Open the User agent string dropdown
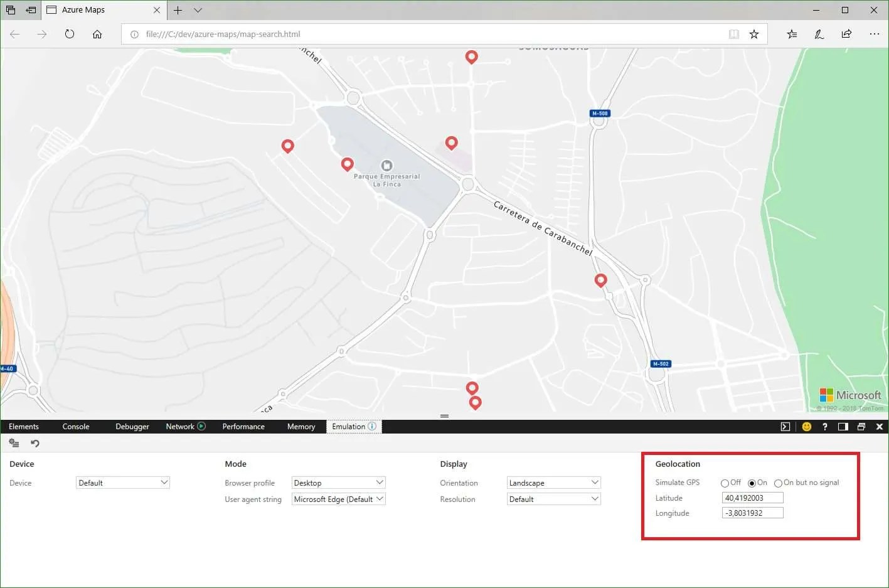The image size is (889, 588). point(339,499)
